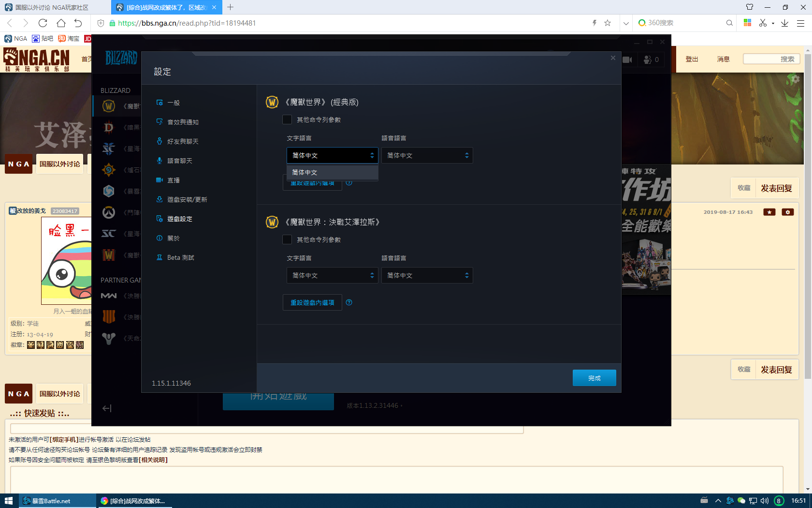Open 語音語言 dropdown for WoW Classic
This screenshot has height=508, width=812.
pos(427,155)
